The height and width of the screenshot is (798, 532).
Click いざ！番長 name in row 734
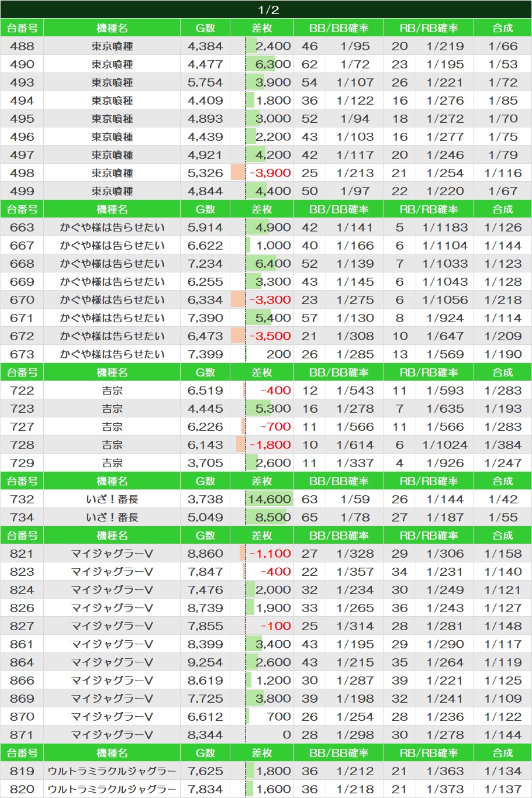coord(112,517)
